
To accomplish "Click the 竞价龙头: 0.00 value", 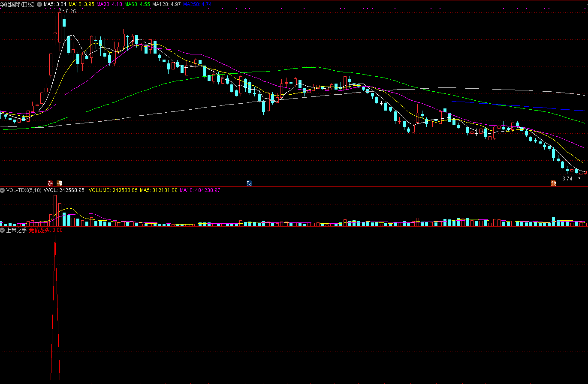I will point(46,230).
